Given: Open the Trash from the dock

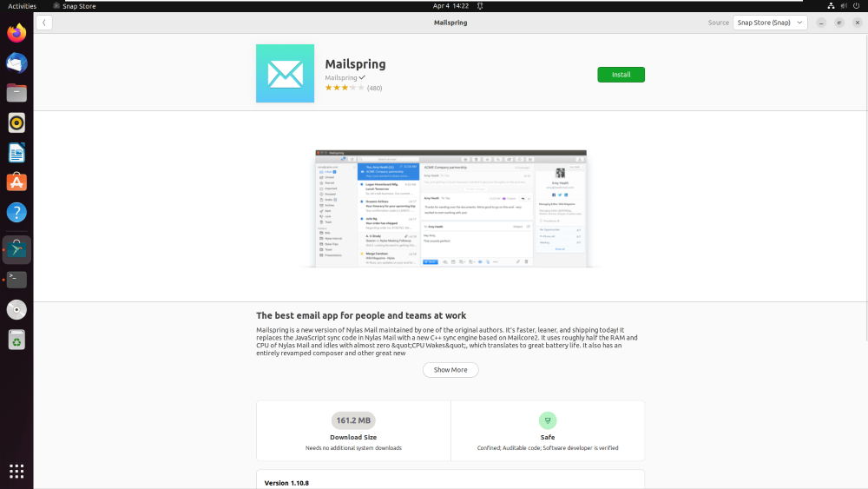Looking at the screenshot, I should click(x=16, y=340).
